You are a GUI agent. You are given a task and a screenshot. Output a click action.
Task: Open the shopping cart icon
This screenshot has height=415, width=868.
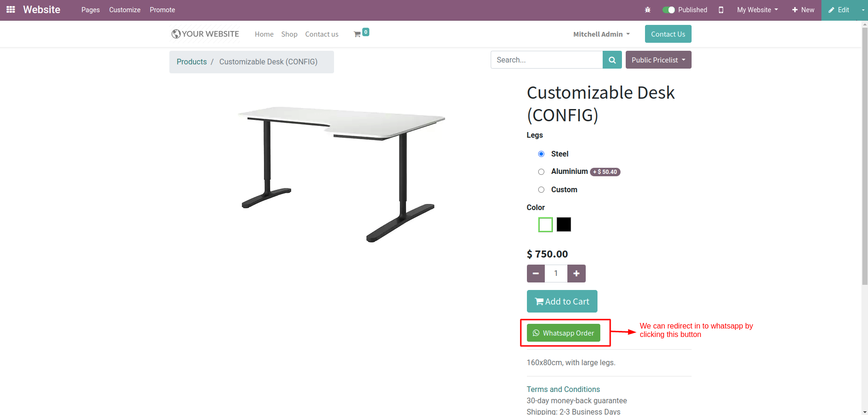click(x=358, y=34)
